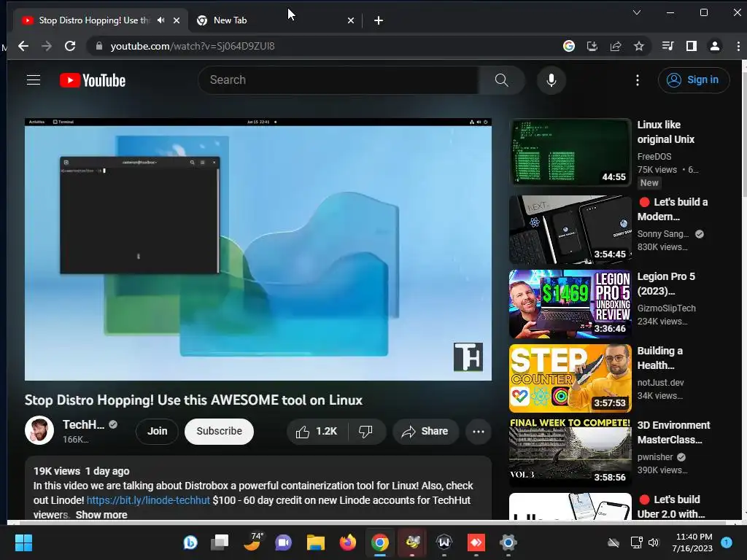
Task: Open 3D Environment MasterClass thumbnail
Action: [x=570, y=452]
